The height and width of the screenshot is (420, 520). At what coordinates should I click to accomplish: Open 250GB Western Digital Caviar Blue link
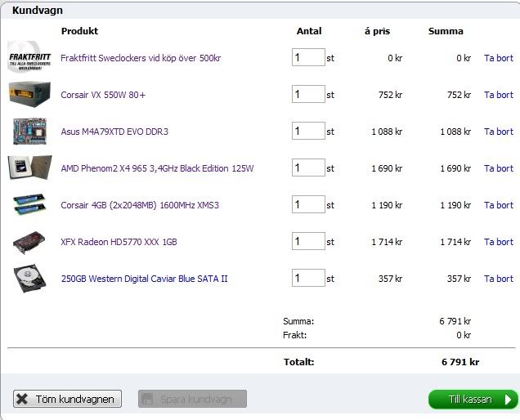[x=144, y=279]
